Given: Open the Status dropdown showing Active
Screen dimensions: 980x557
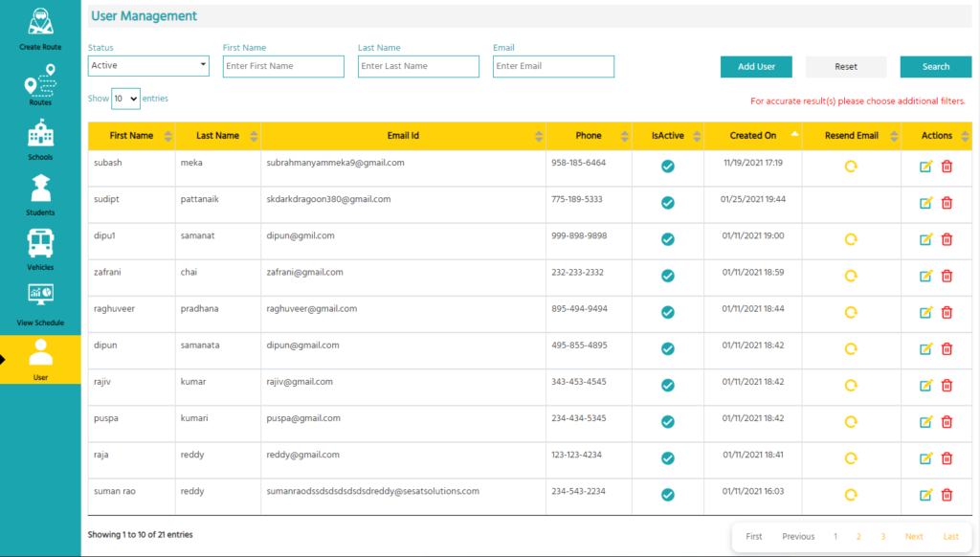Looking at the screenshot, I should pos(148,66).
